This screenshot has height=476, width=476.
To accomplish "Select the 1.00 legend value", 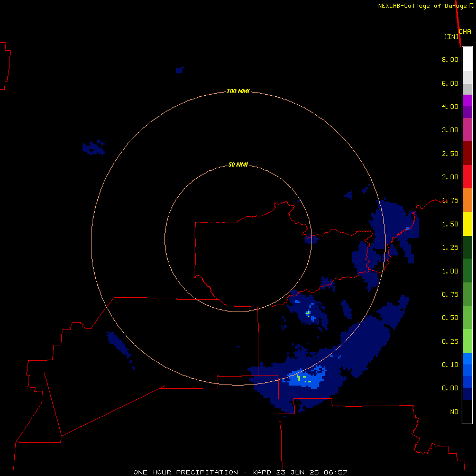I will (x=450, y=271).
